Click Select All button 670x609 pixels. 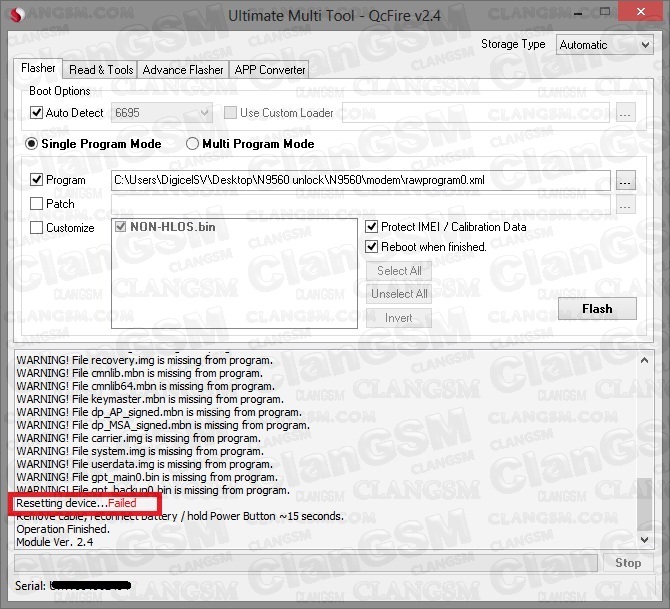tap(399, 271)
